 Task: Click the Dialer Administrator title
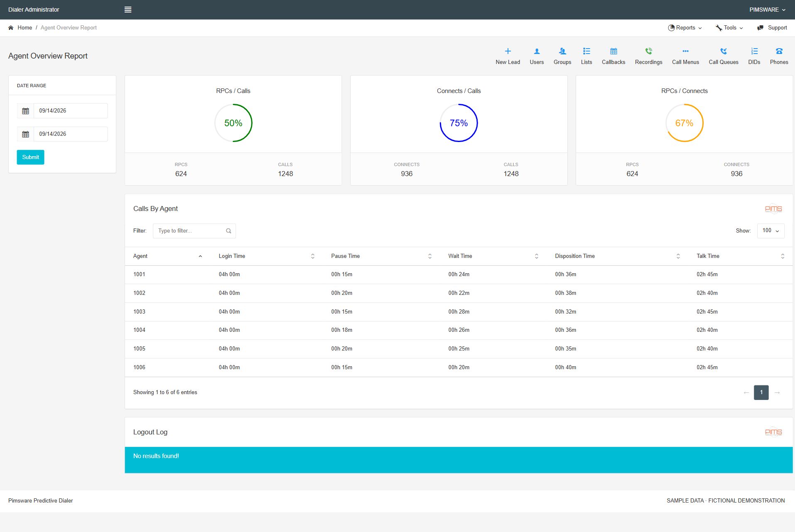point(34,10)
